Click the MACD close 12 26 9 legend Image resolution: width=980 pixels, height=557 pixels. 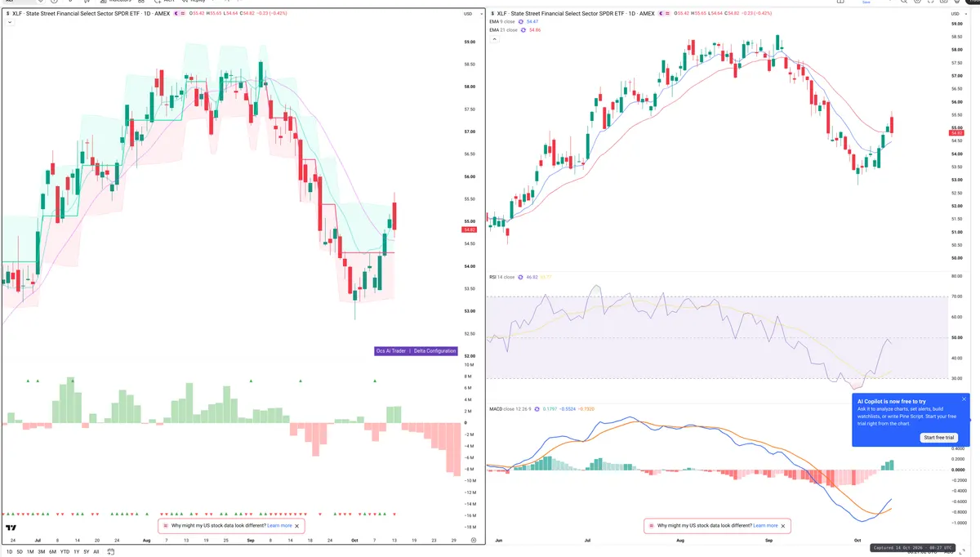coord(510,409)
